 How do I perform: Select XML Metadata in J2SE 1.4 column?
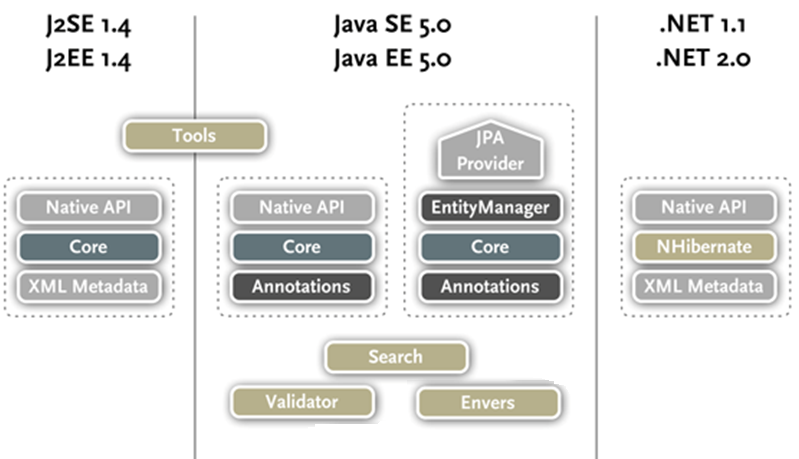[89, 287]
